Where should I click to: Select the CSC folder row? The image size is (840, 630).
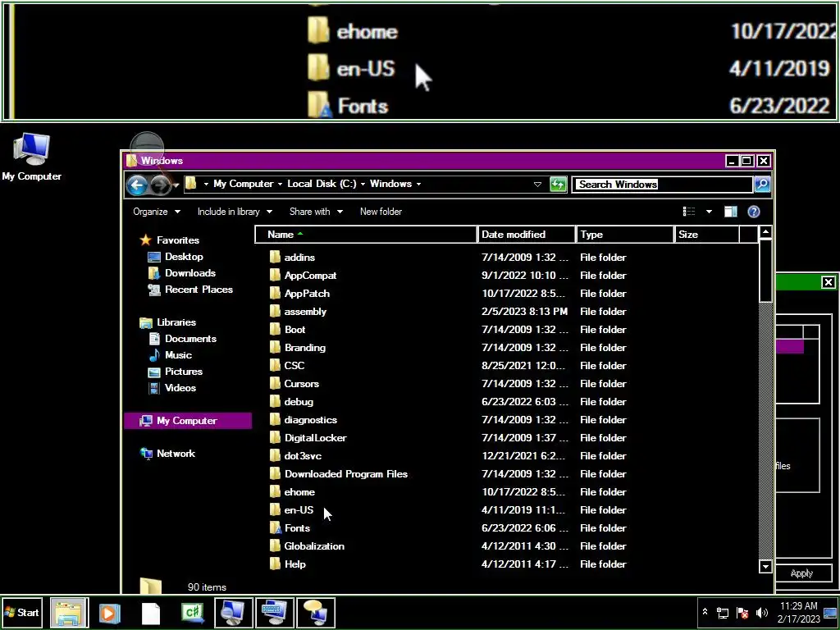(x=506, y=366)
